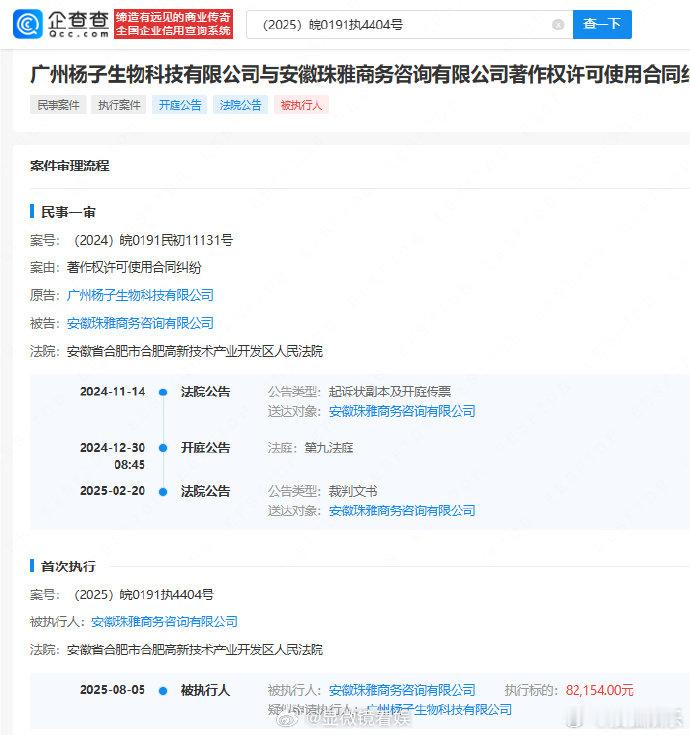Click the 2024-11-14 timeline dot
This screenshot has height=735, width=690.
coord(163,392)
